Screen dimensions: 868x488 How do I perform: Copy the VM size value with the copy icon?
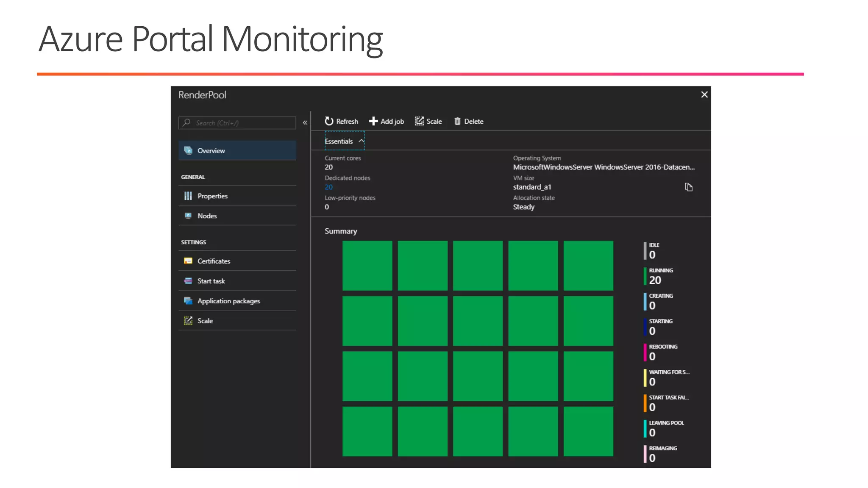[x=688, y=187]
